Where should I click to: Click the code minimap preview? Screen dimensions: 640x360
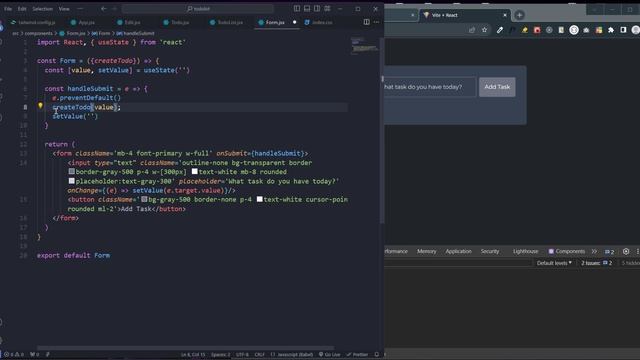click(364, 46)
